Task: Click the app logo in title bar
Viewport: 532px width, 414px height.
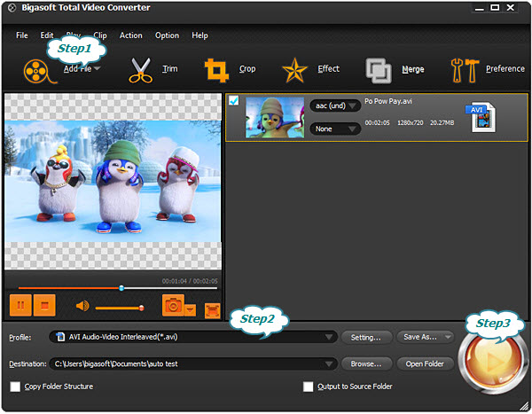Action: pyautogui.click(x=12, y=8)
